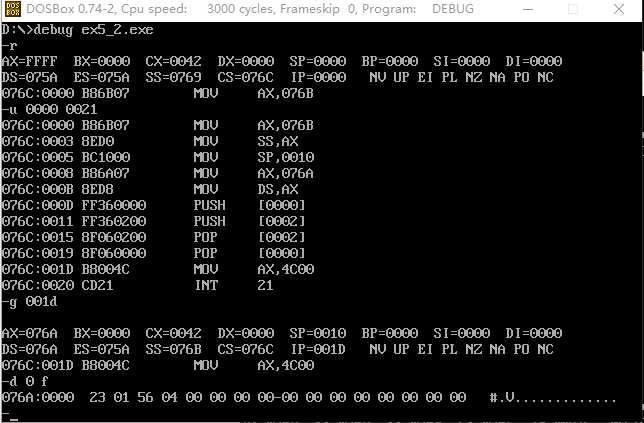This screenshot has width=644, height=423.
Task: Click the DS=076A value after go command
Action: [x=29, y=349]
